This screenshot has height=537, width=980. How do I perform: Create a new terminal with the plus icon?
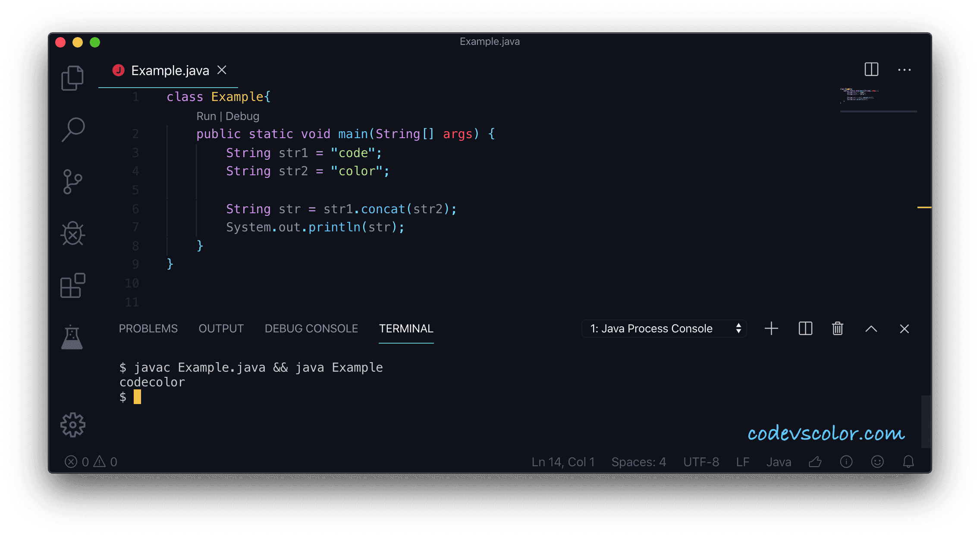coord(771,329)
